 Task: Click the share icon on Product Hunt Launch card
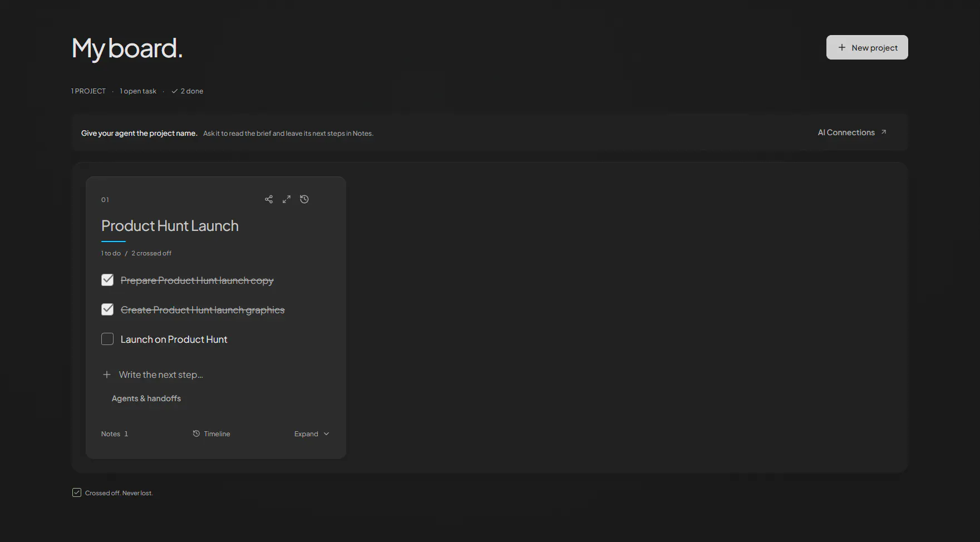269,199
